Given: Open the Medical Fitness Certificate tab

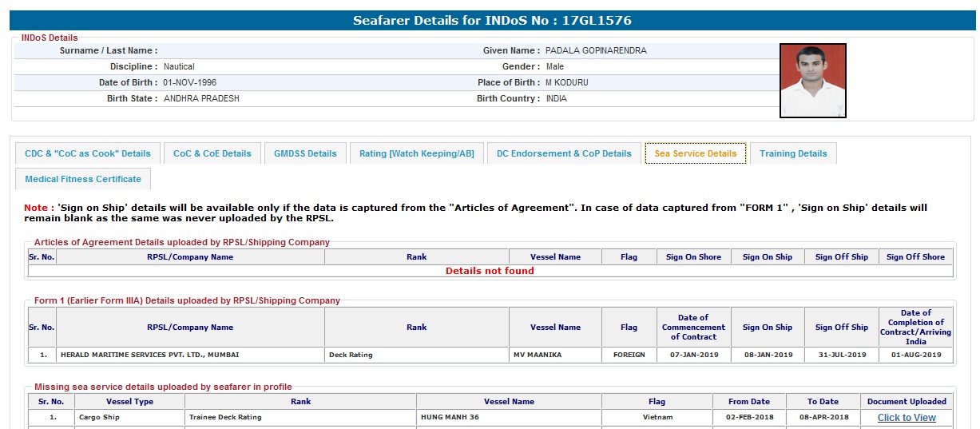Looking at the screenshot, I should pos(83,179).
